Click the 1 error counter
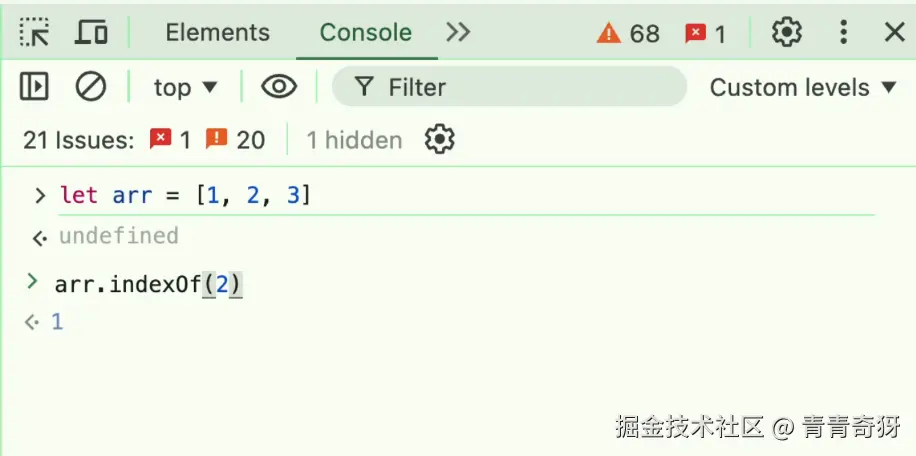The width and height of the screenshot is (916, 456). (x=705, y=34)
